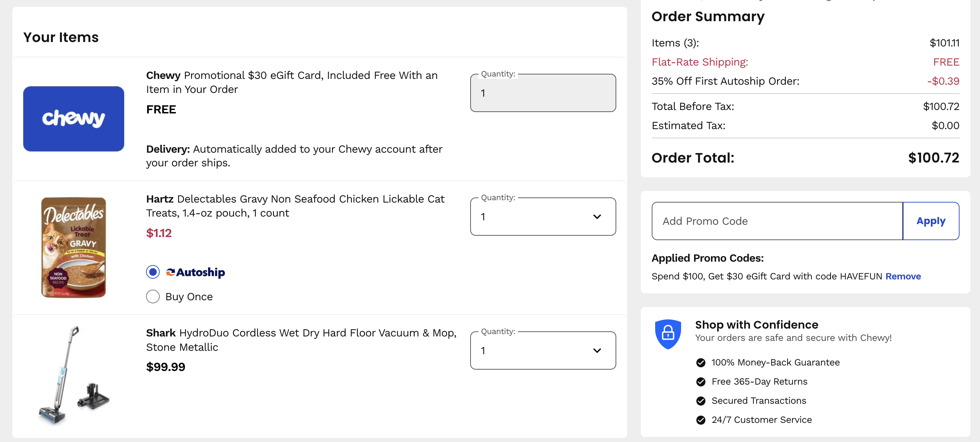
Task: Click the checkmark beside Secured Transactions
Action: 701,401
